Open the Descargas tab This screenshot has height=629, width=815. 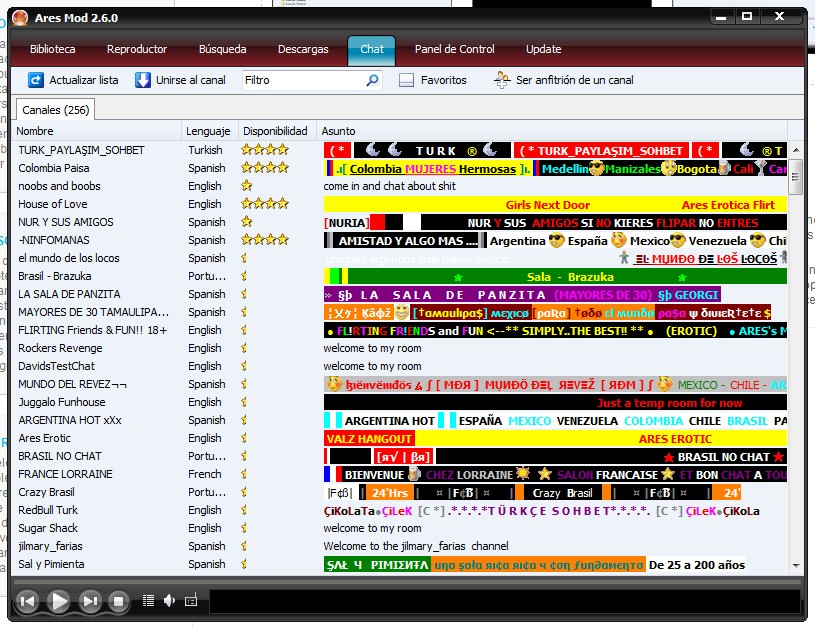tap(303, 49)
